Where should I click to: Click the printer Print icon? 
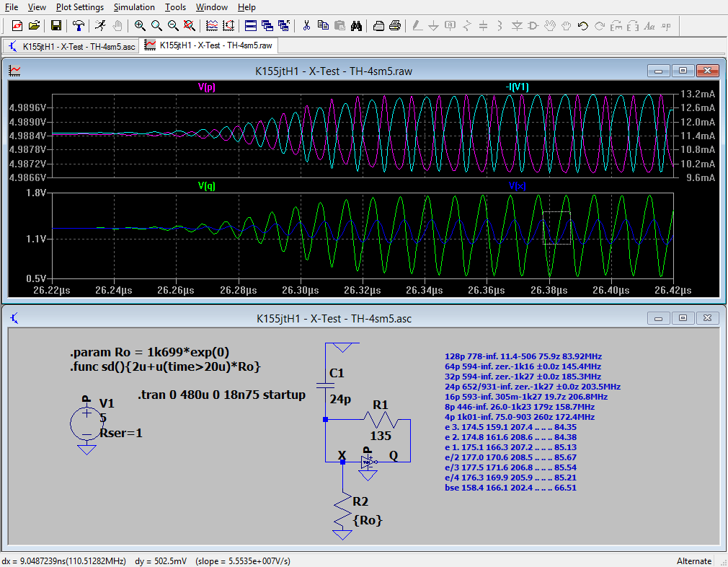pos(395,26)
